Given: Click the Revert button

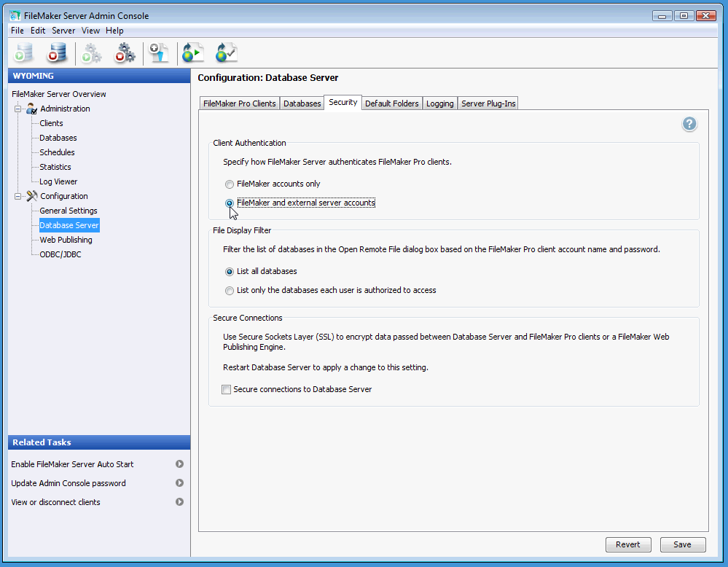Looking at the screenshot, I should tap(627, 544).
